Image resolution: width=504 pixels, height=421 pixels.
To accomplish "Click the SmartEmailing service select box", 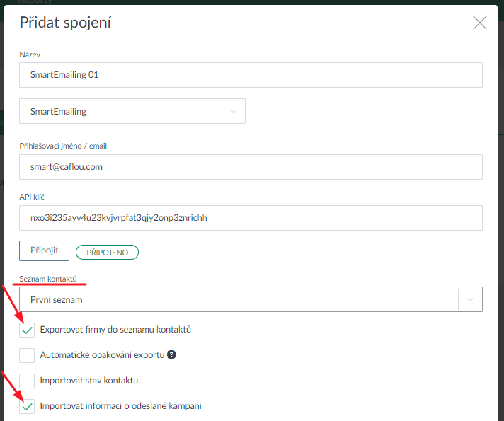I will pyautogui.click(x=121, y=111).
